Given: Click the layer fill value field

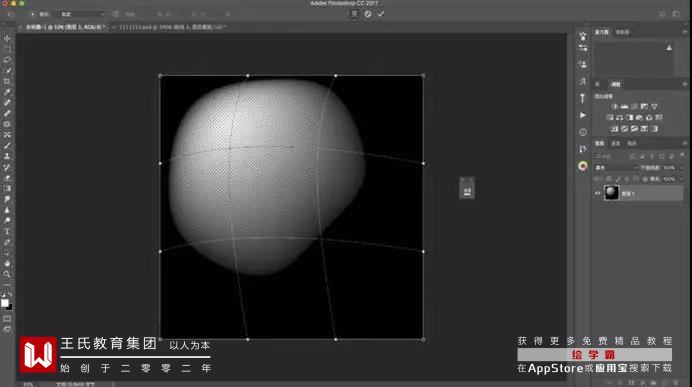Looking at the screenshot, I should click(669, 179).
